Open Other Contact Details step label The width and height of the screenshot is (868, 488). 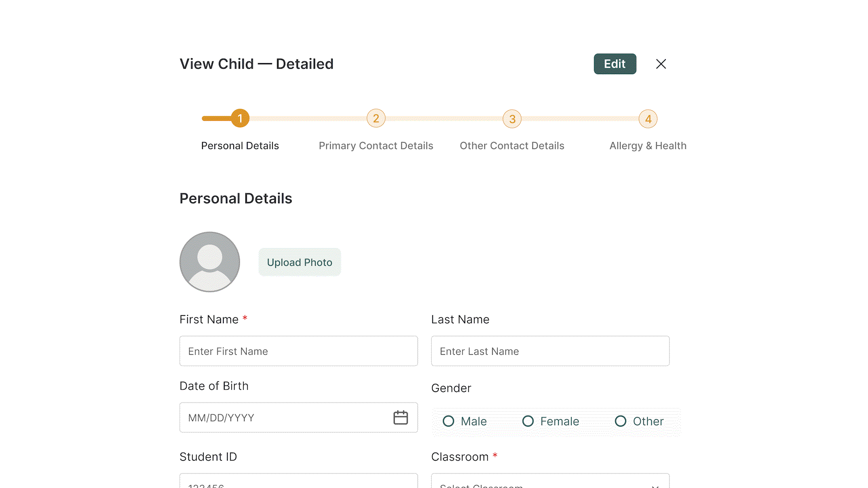512,146
